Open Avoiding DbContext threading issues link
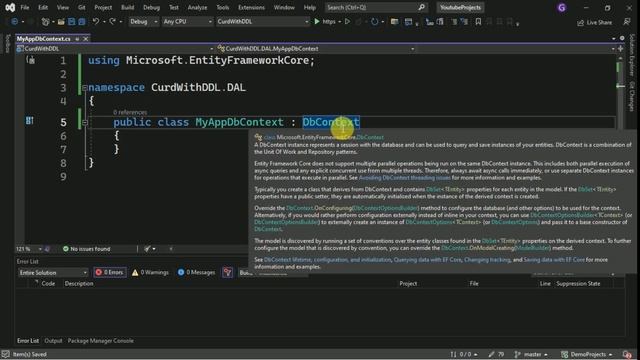640x360 pixels. pyautogui.click(x=404, y=178)
